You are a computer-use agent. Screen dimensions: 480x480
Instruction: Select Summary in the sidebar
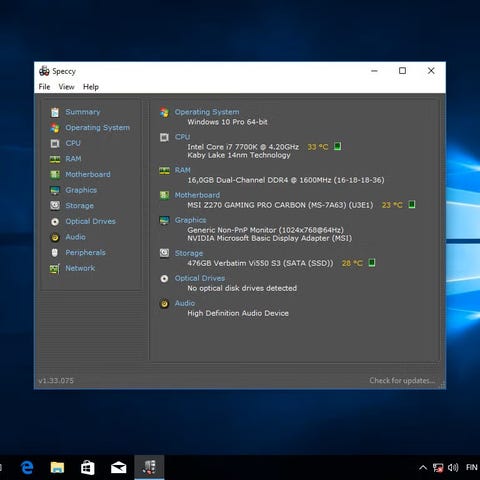click(83, 112)
